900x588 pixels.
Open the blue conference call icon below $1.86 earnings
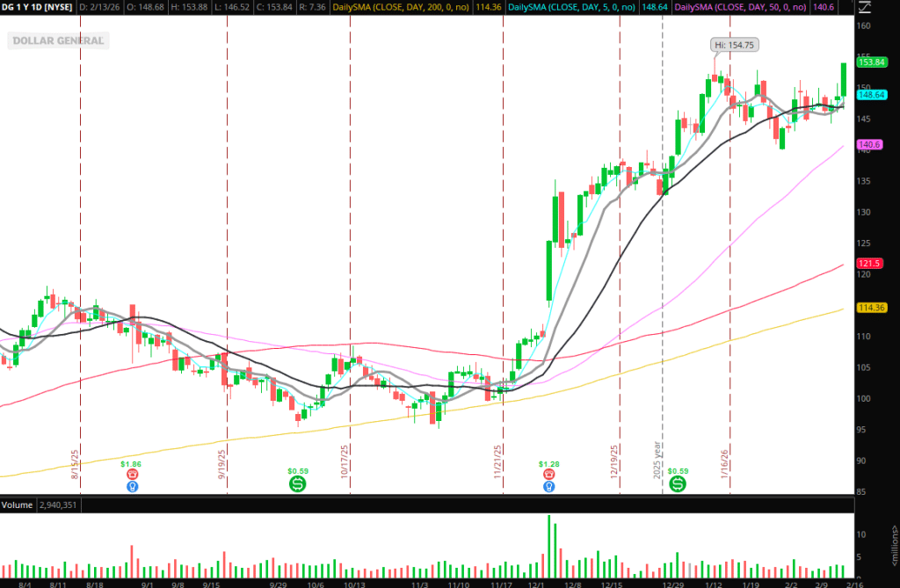coord(133,485)
